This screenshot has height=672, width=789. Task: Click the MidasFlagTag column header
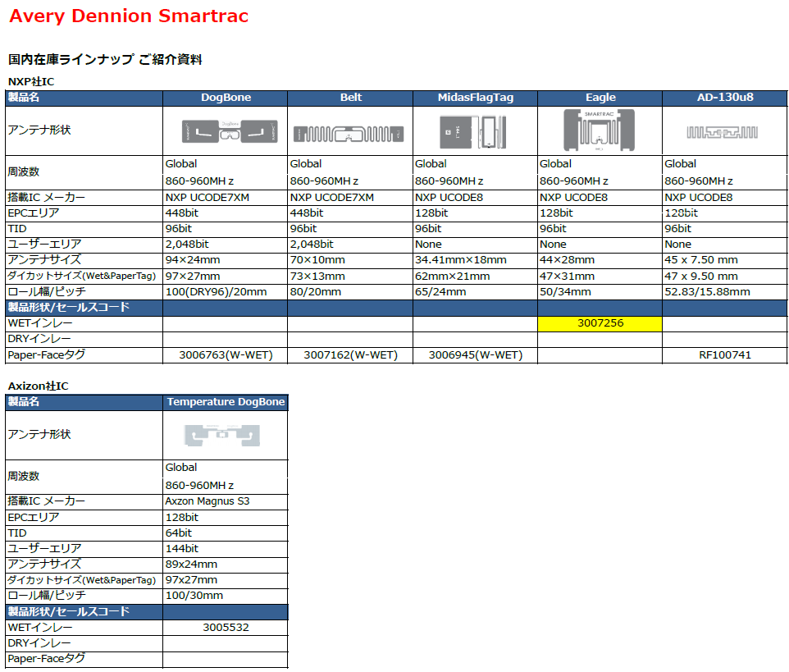tap(475, 98)
